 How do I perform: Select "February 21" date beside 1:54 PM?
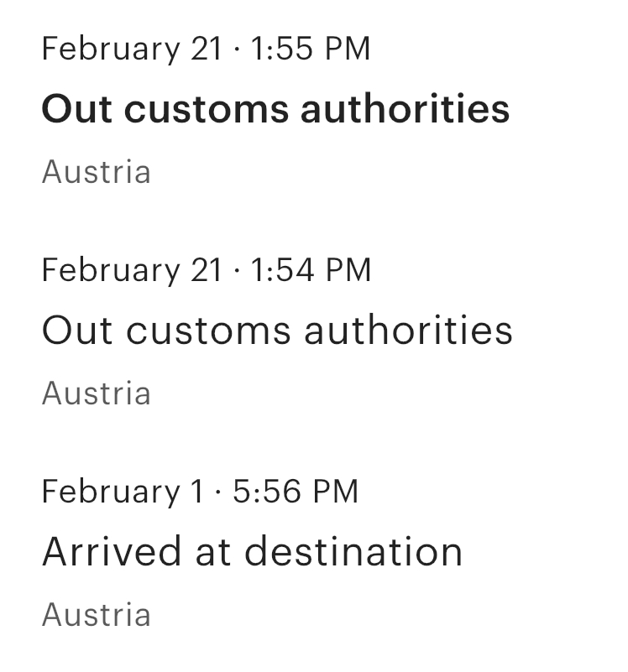[132, 271]
